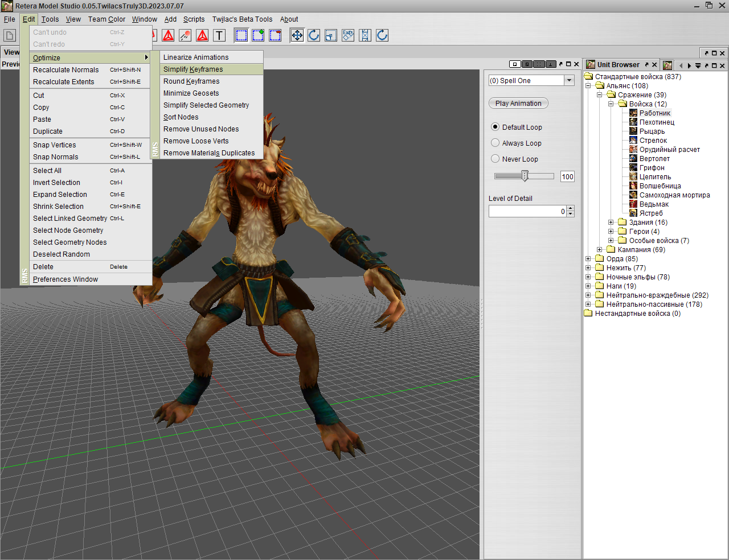Image resolution: width=729 pixels, height=560 pixels.
Task: Click the scroll tabs right arrow
Action: pos(689,65)
